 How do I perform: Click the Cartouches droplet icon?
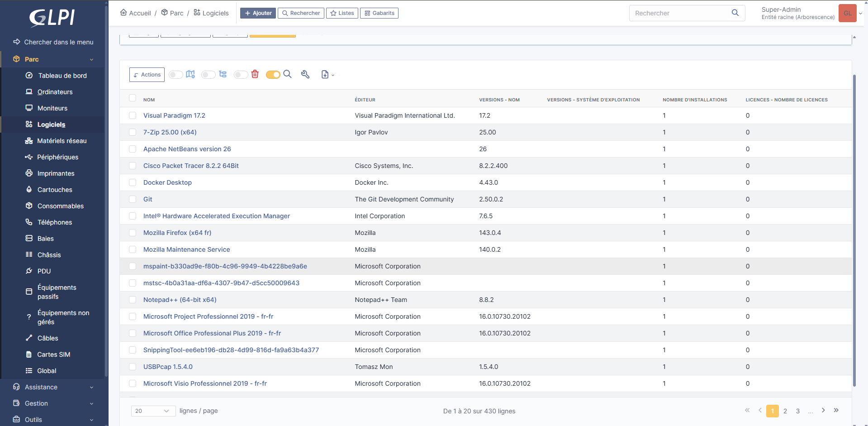(29, 189)
